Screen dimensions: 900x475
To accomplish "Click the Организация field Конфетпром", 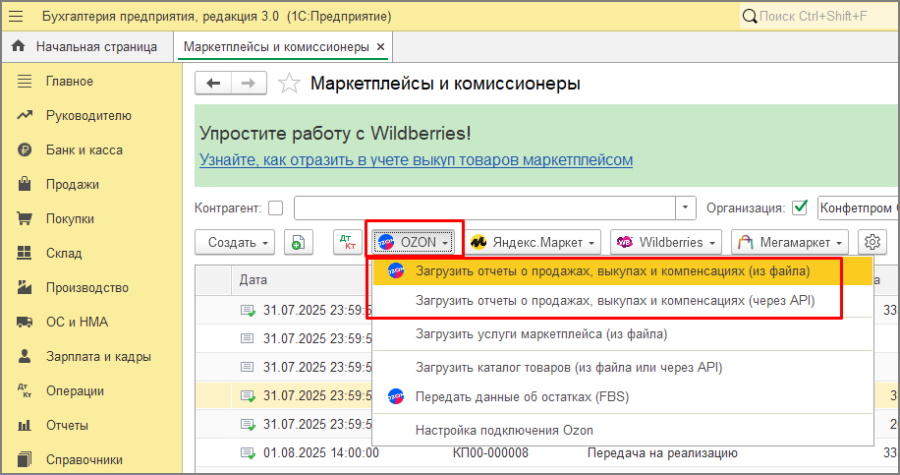I will (858, 208).
